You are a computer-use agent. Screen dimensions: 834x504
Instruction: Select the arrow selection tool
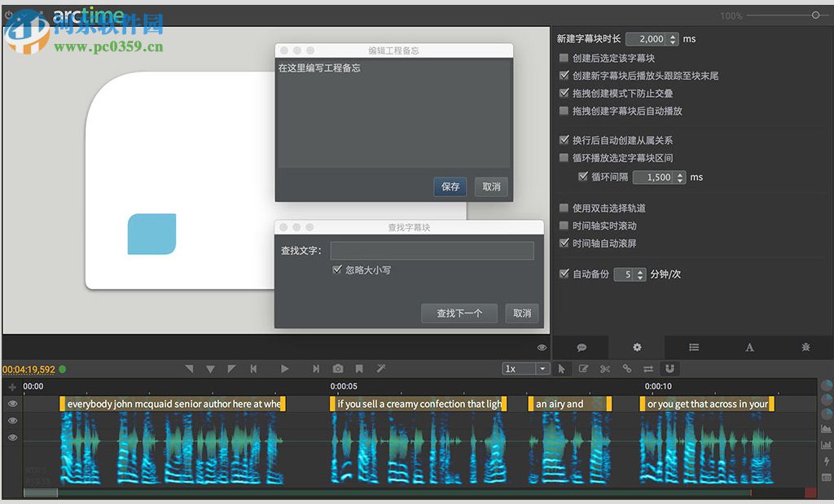(561, 368)
